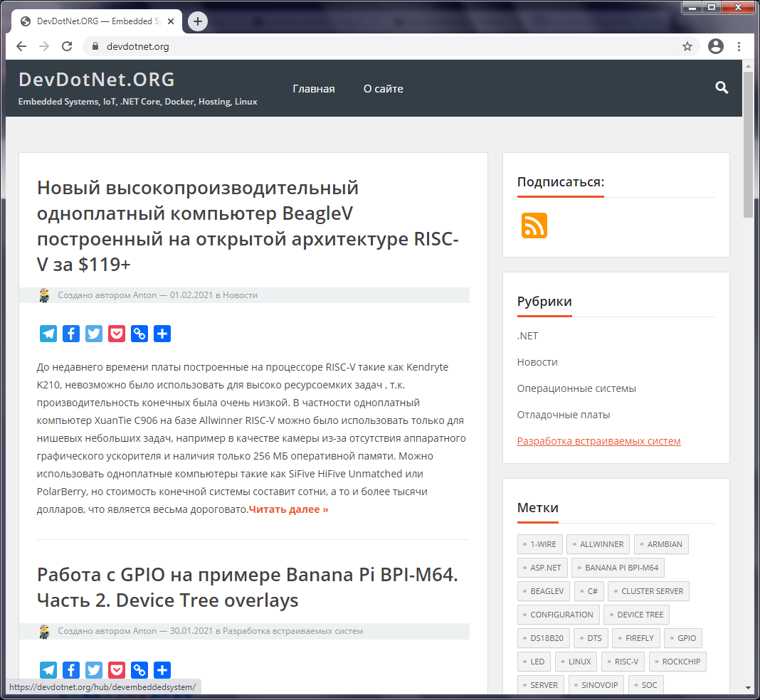Select the CLUSTER SERVER tag

(648, 591)
